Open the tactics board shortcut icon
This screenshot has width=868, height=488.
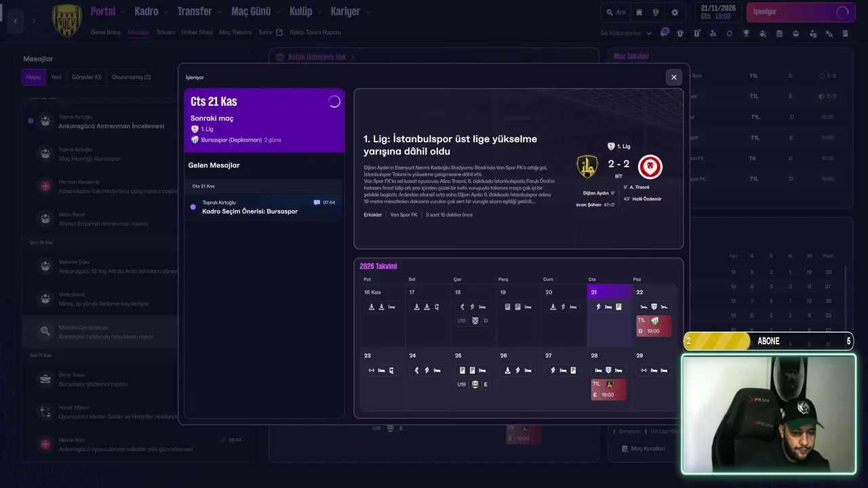coord(696,33)
